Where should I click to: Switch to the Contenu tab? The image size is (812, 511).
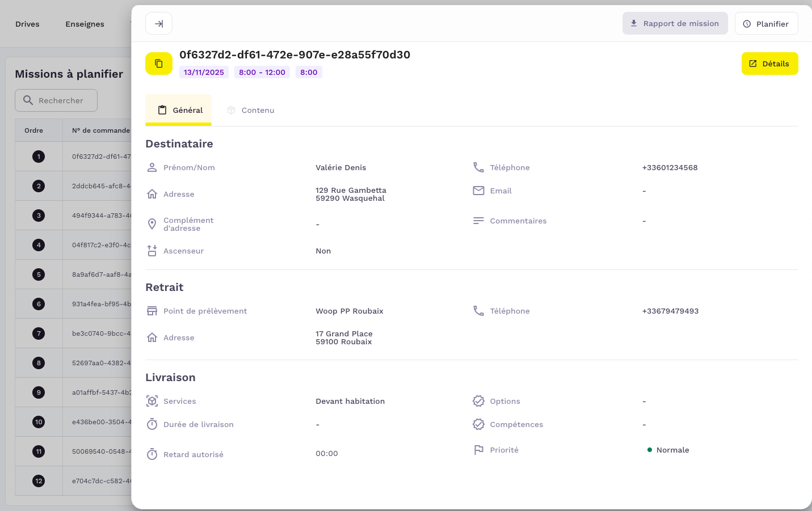tap(251, 110)
